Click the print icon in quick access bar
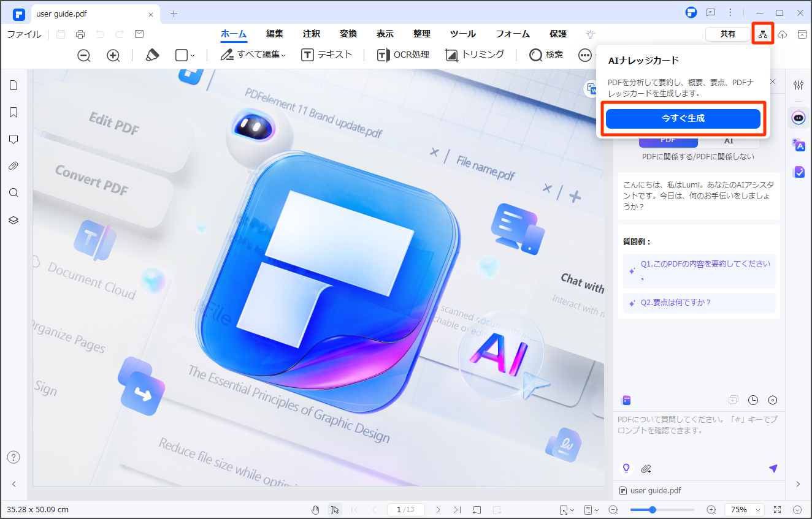 (x=80, y=34)
